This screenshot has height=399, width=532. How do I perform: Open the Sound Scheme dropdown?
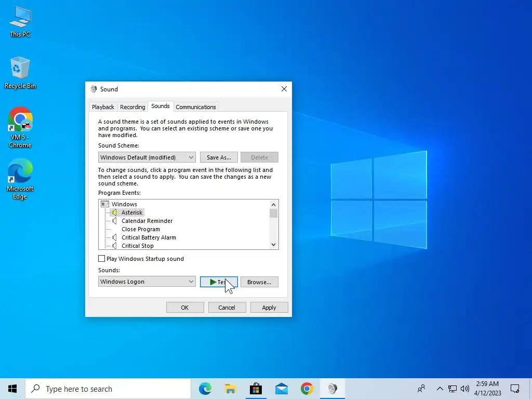point(147,157)
